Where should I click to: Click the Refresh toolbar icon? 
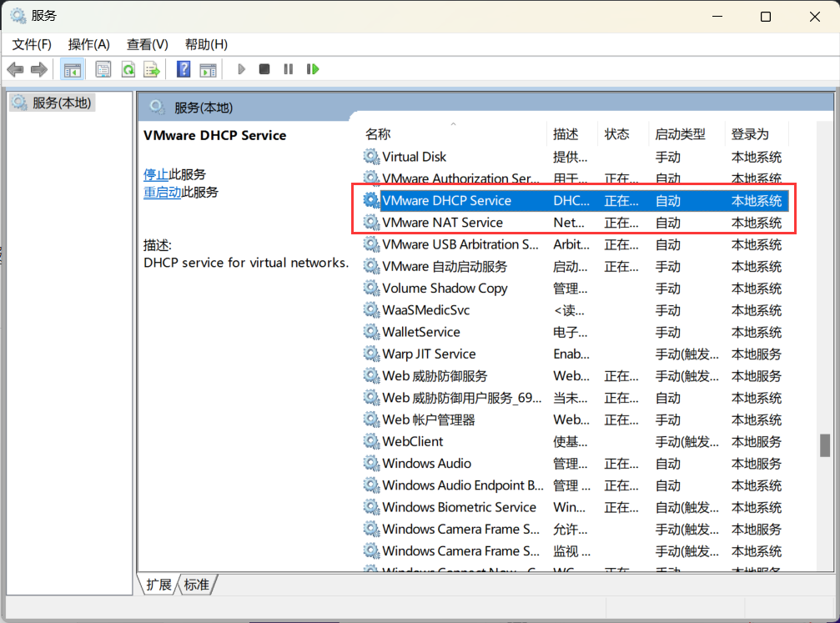pos(128,69)
